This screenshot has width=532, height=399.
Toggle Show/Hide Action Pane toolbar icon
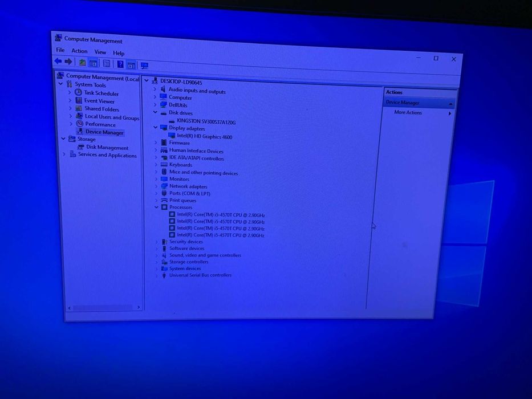131,65
